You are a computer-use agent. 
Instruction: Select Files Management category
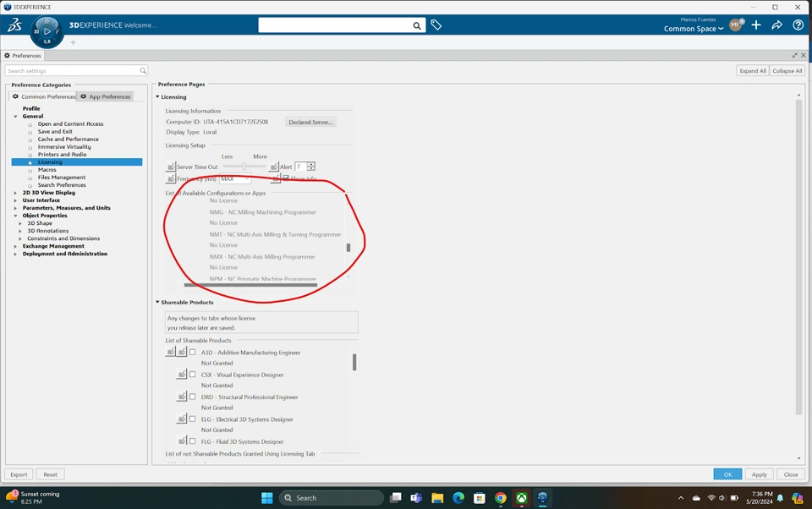tap(62, 177)
